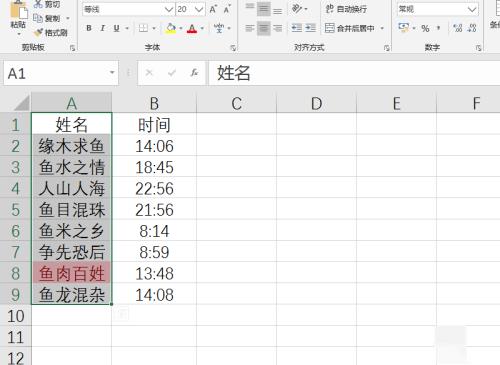The height and width of the screenshot is (365, 500).
Task: Toggle center horizontal alignment
Action: [263, 28]
